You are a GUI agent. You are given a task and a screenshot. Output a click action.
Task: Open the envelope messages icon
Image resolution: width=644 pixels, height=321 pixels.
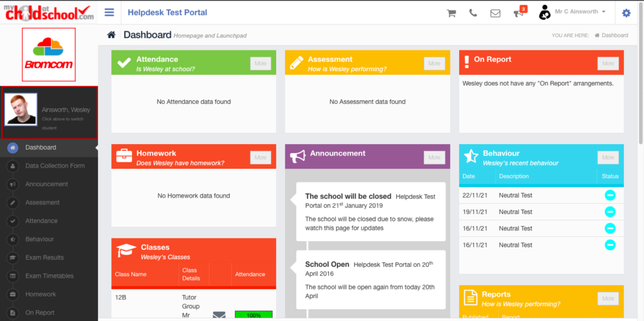[x=496, y=13]
